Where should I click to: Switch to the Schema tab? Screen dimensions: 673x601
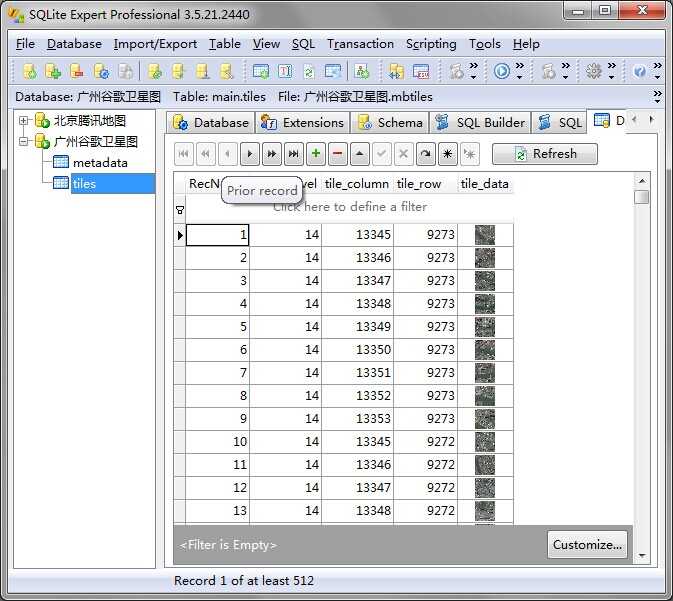tap(390, 123)
